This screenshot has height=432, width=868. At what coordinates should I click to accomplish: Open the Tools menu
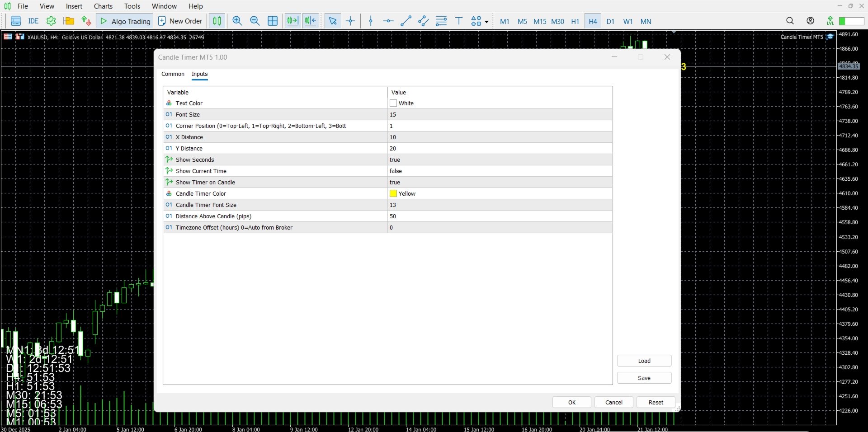pos(132,6)
